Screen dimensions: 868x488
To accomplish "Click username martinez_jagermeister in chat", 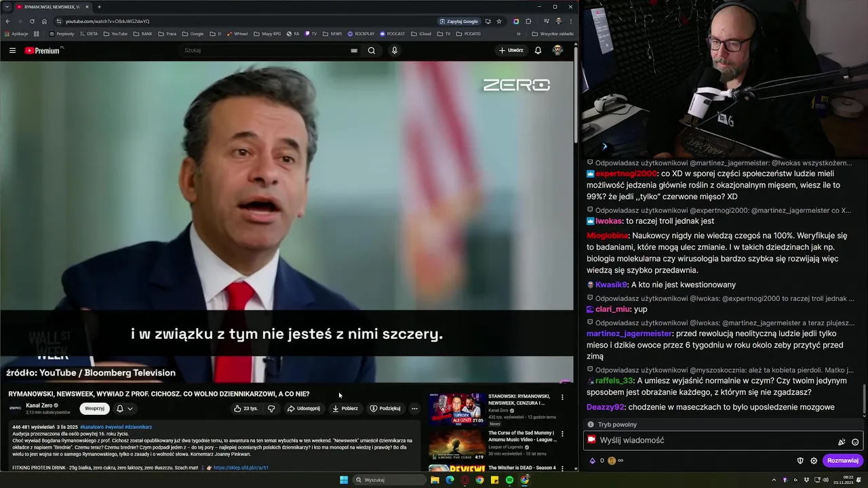I will click(x=629, y=333).
